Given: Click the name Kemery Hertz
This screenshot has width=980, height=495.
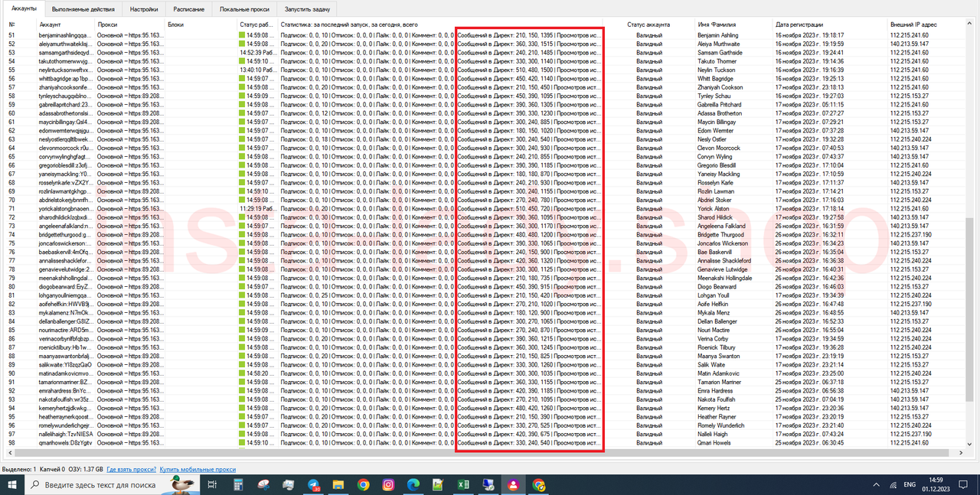Looking at the screenshot, I should [714, 409].
